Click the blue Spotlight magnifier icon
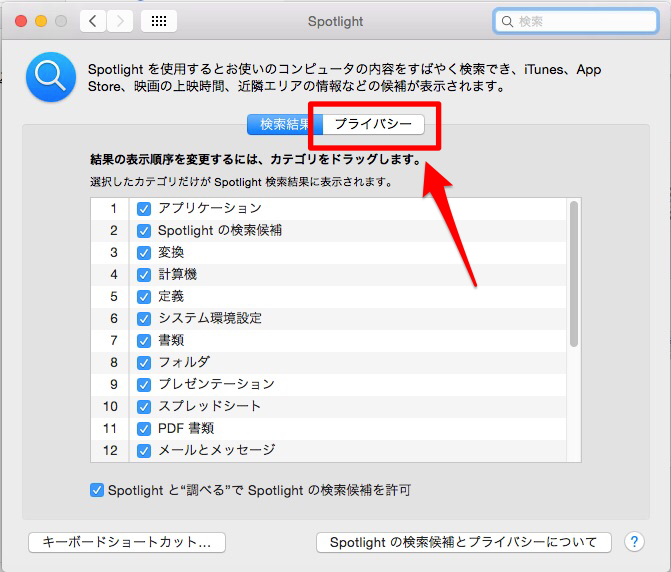Screen dimensions: 671x572 click(x=51, y=77)
